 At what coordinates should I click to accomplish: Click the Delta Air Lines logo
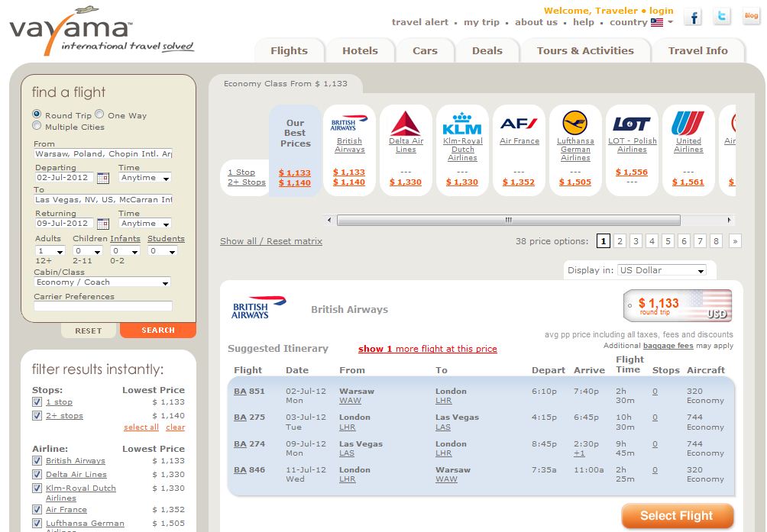coord(406,124)
